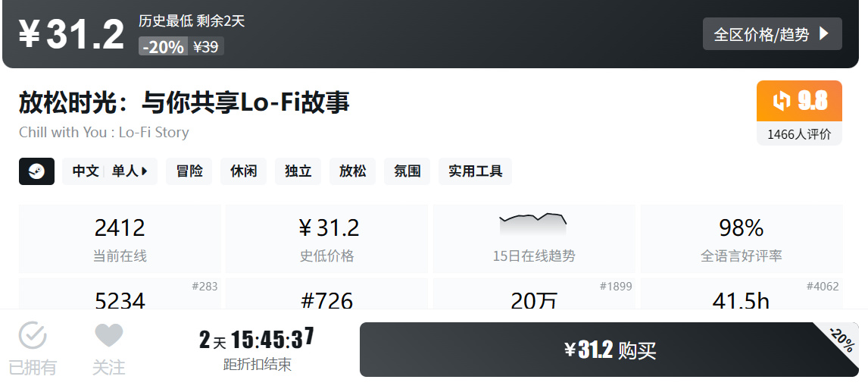868x389 pixels.
Task: Select the 实用工具 tag
Action: pyautogui.click(x=475, y=171)
